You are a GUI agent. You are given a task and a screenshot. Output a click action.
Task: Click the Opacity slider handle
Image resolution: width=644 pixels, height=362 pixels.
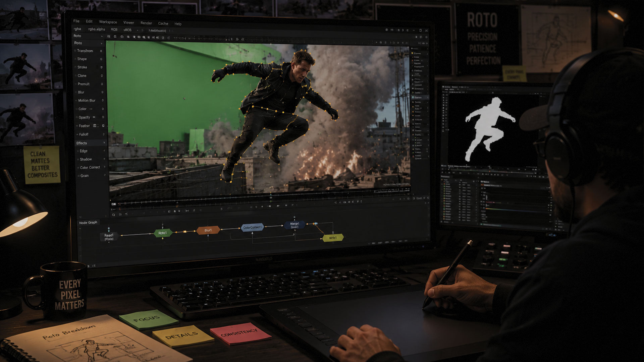coord(94,117)
